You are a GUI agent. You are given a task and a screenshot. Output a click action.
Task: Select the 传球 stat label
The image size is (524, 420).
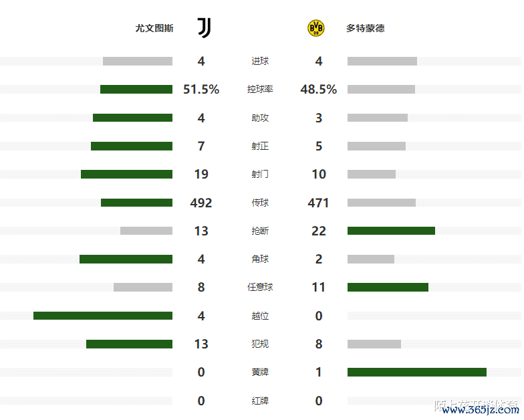pyautogui.click(x=260, y=203)
